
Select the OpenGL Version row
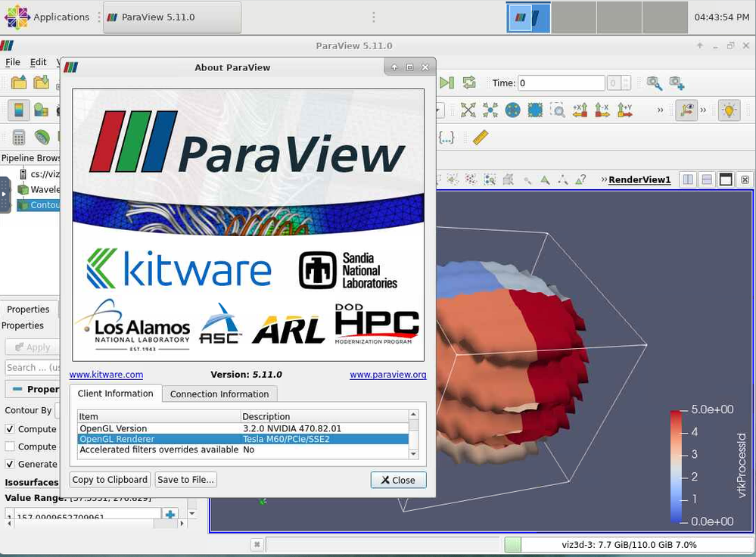pos(243,428)
